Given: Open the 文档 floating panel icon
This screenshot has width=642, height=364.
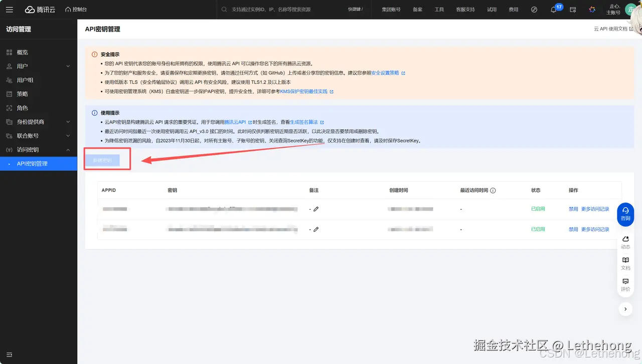Looking at the screenshot, I should coord(625,264).
